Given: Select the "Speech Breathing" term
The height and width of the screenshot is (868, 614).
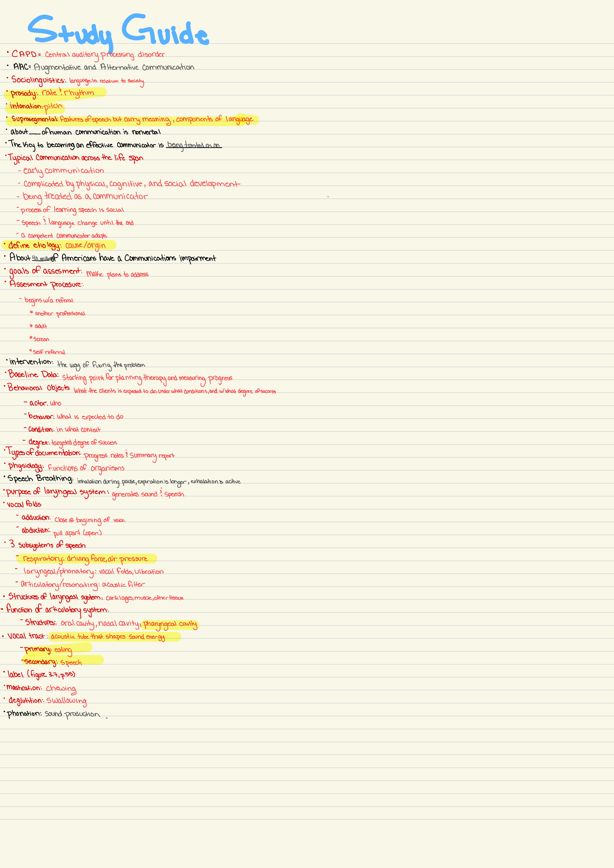Looking at the screenshot, I should pos(40,479).
